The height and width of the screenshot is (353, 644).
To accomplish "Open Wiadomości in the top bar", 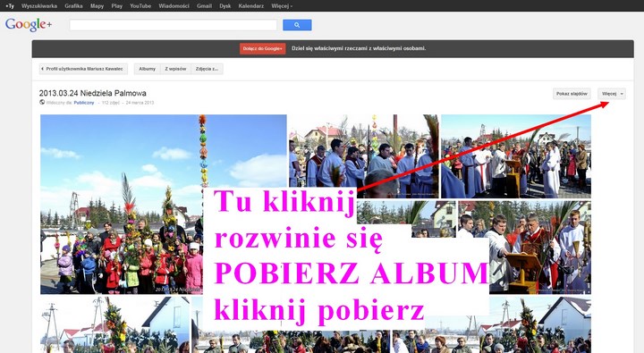I will point(174,5).
